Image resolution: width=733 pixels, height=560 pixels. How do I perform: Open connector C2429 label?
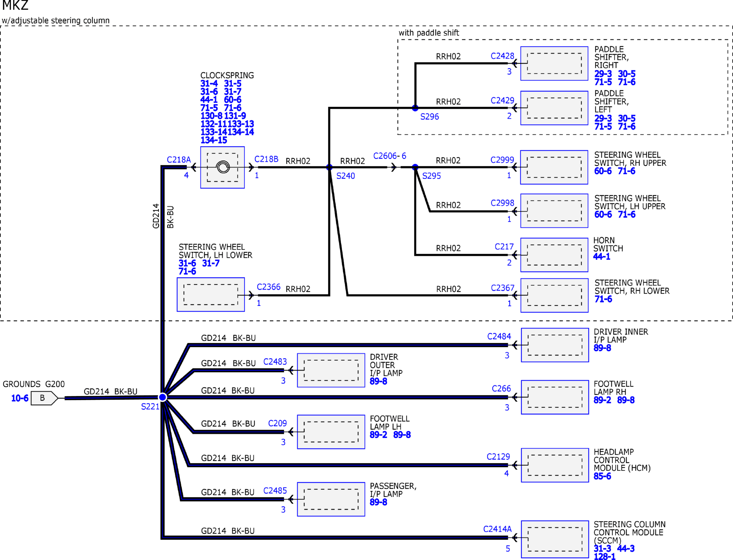click(x=502, y=100)
